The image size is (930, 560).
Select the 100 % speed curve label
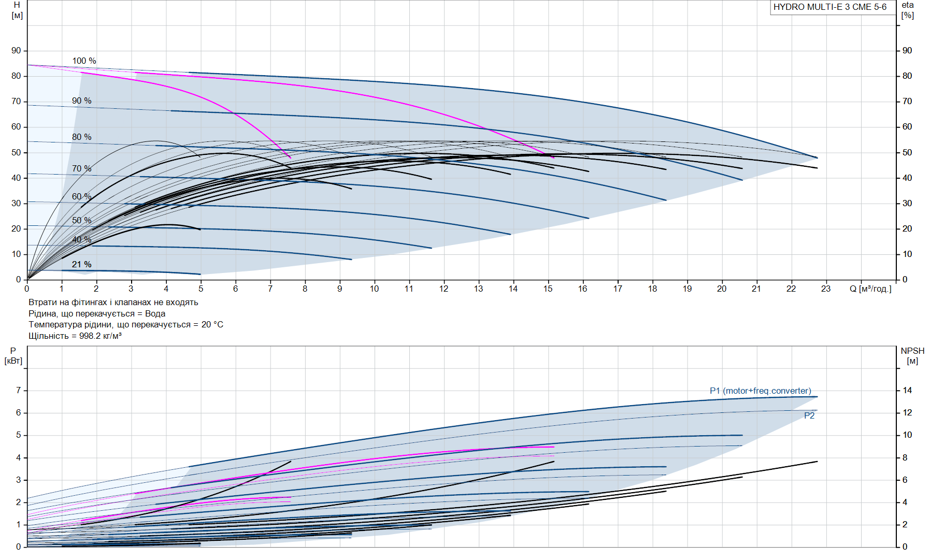[x=84, y=61]
